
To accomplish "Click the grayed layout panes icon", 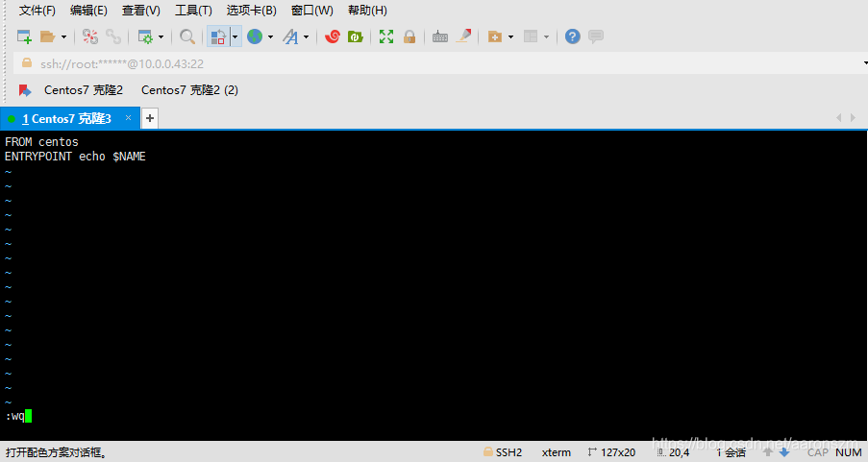I will (531, 36).
